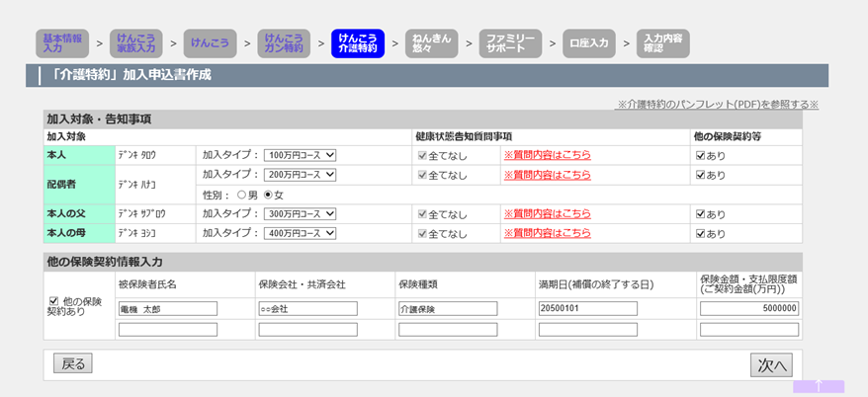
Task: Open 本人の父 加入タイプ dropdown (300万円コース)
Action: point(301,214)
